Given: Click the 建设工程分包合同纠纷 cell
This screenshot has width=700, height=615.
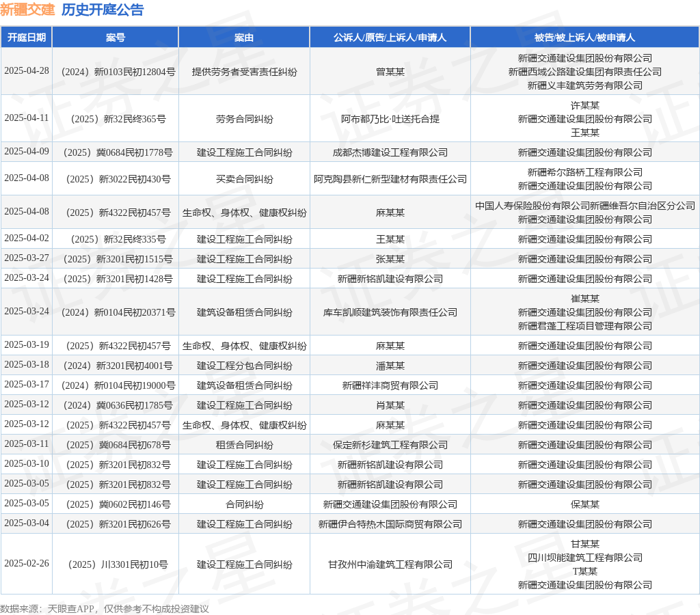Looking at the screenshot, I should [244, 366].
